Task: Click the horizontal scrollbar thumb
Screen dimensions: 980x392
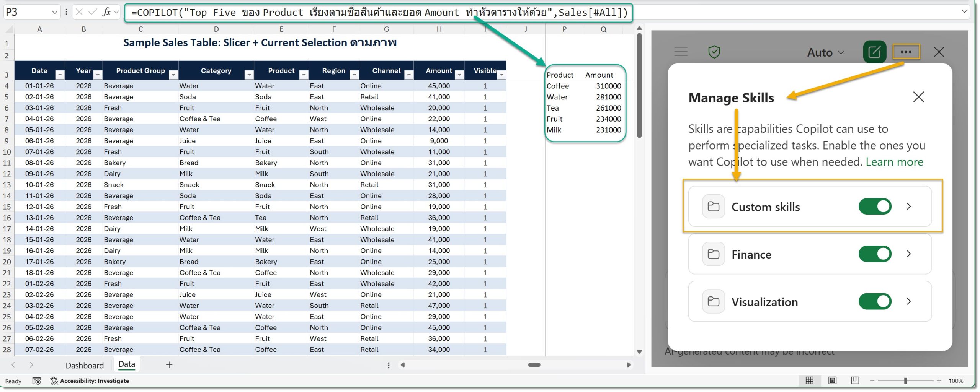Action: click(x=534, y=365)
